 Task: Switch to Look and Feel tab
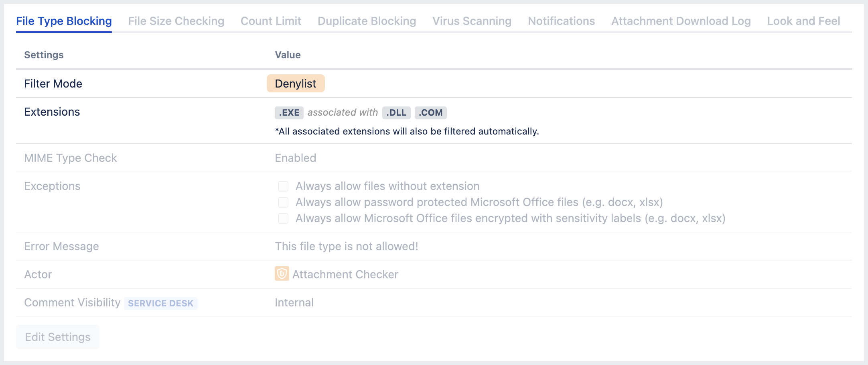click(803, 21)
